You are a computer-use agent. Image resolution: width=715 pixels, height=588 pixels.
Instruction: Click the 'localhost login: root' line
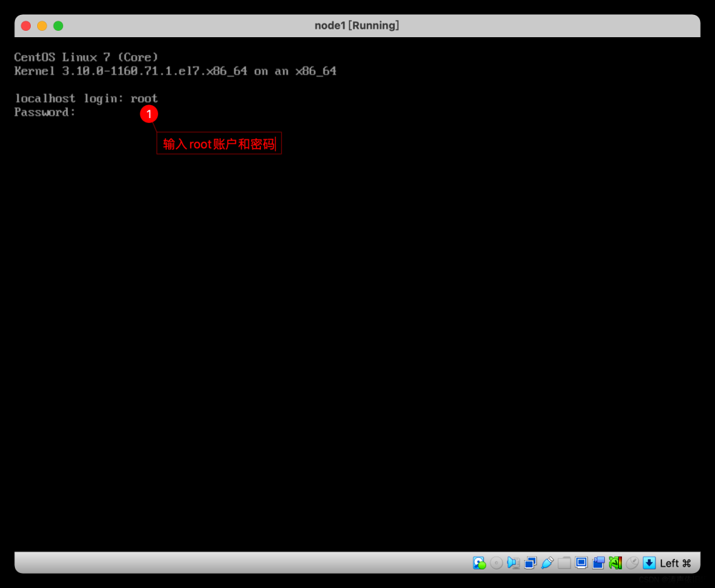pos(87,99)
